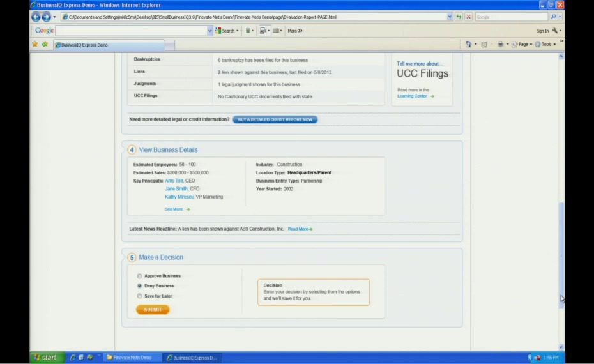Open the Google toolbar search field dropdown
The height and width of the screenshot is (364, 594).
pos(210,31)
